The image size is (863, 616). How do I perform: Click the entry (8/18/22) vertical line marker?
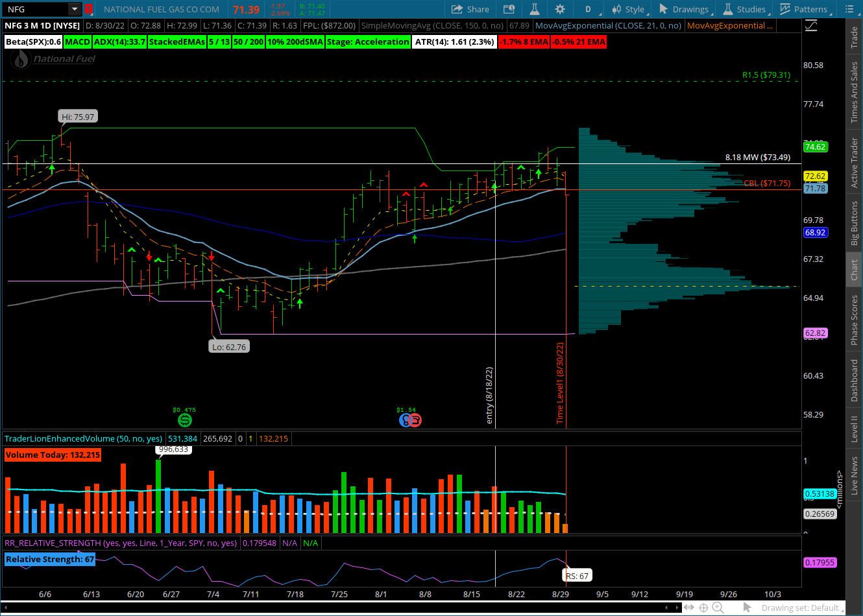point(490,396)
